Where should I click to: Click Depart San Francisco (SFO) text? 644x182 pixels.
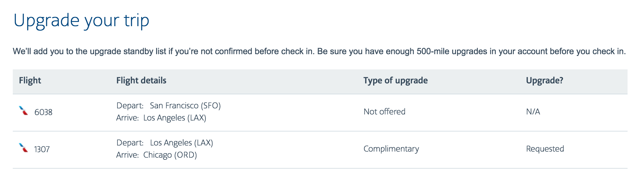click(169, 106)
